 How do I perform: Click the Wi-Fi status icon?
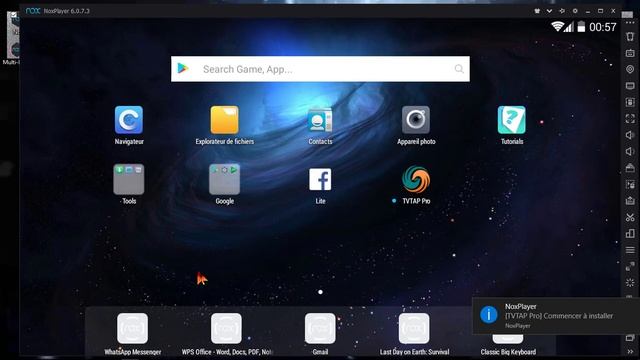tap(557, 27)
